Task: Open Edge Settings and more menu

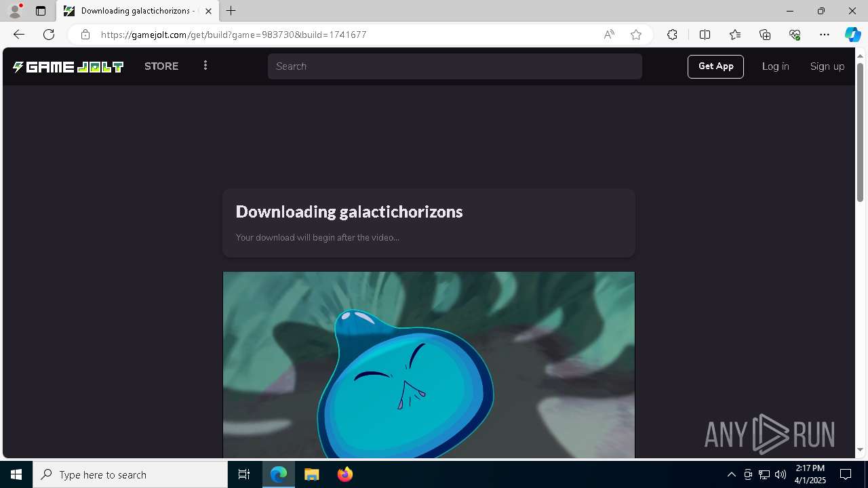Action: 825,35
